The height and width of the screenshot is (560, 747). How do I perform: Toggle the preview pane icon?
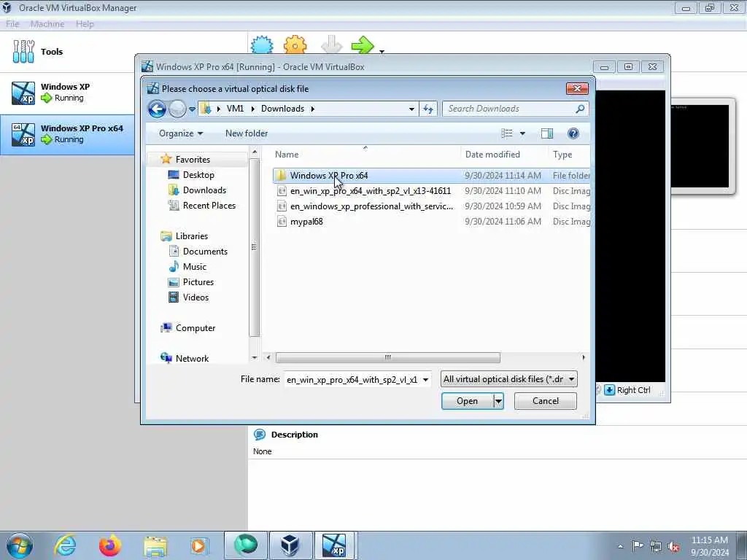(x=547, y=133)
